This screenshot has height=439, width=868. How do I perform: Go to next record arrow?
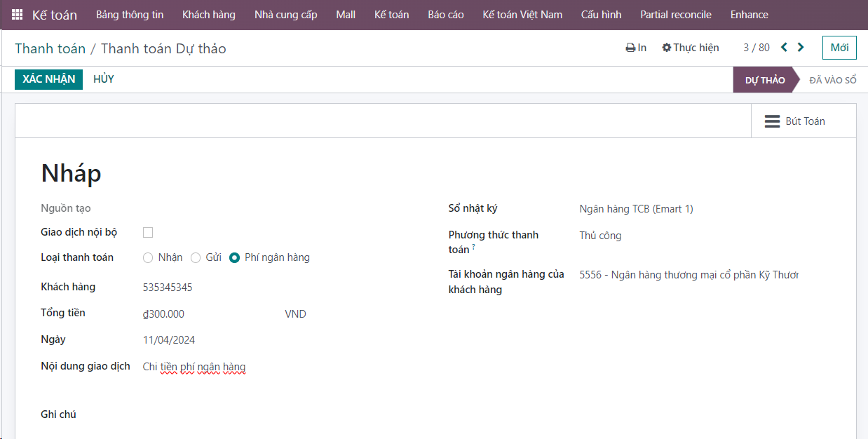point(801,48)
